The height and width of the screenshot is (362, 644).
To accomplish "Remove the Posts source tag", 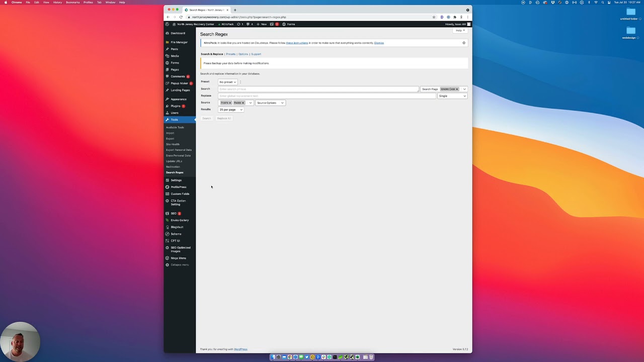I will [230, 103].
